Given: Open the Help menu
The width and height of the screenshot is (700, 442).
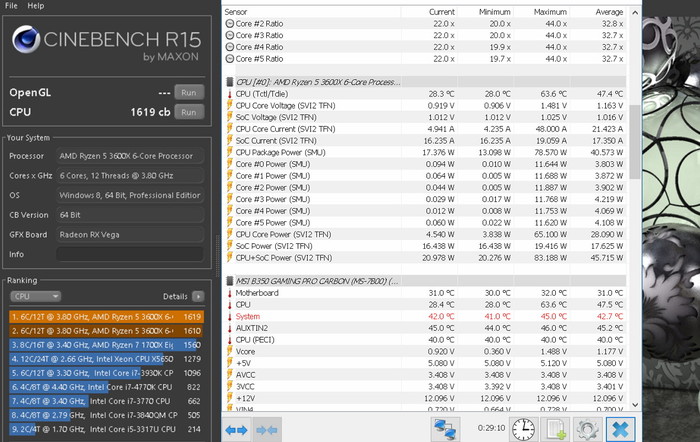Looking at the screenshot, I should [x=36, y=6].
